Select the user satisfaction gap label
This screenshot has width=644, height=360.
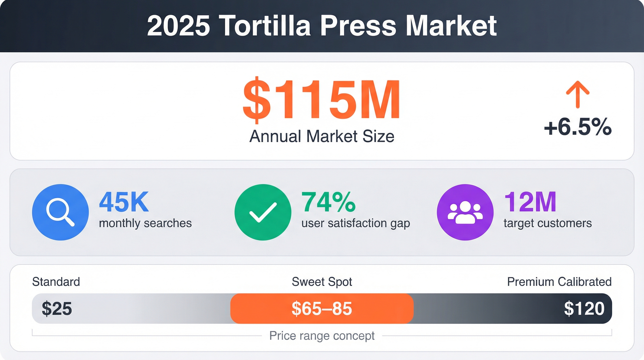click(x=355, y=223)
